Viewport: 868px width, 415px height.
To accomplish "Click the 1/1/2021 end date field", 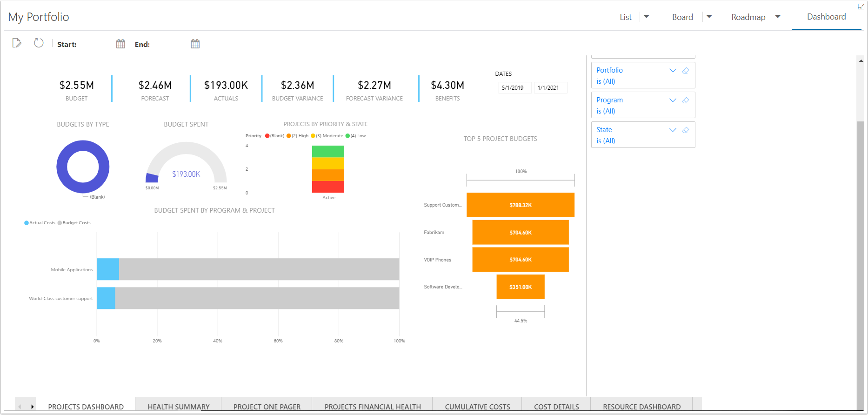I will 550,87.
